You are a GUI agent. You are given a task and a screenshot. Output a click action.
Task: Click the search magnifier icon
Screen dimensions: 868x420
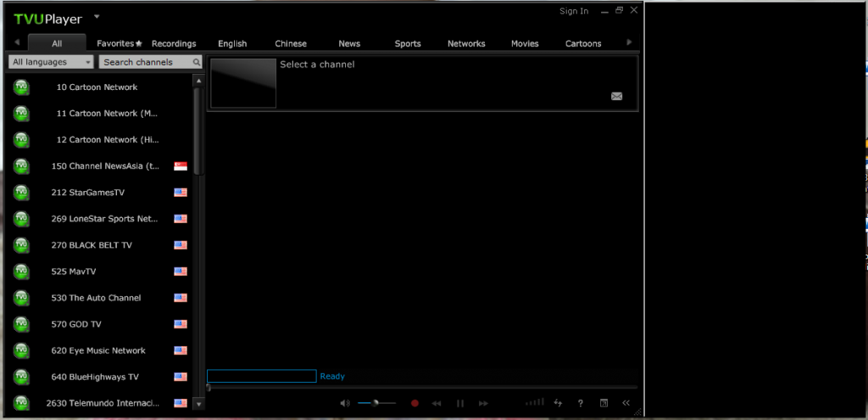197,63
